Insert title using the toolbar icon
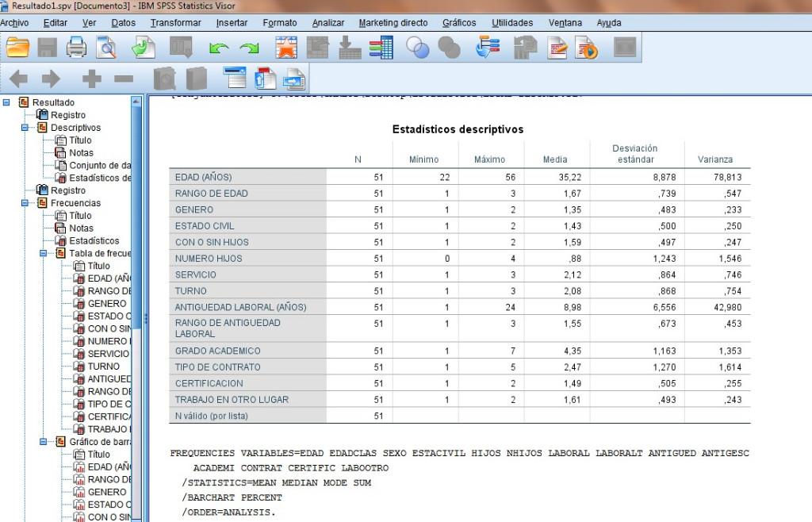 click(265, 79)
